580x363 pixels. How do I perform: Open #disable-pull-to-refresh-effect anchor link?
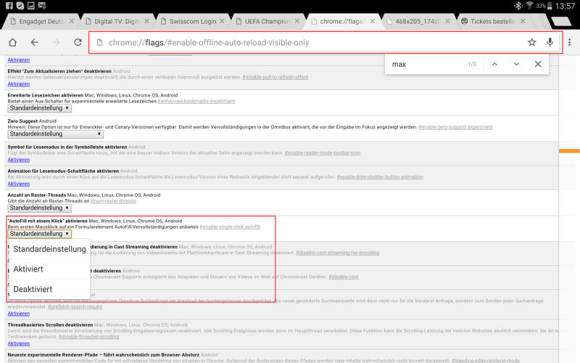(275, 77)
